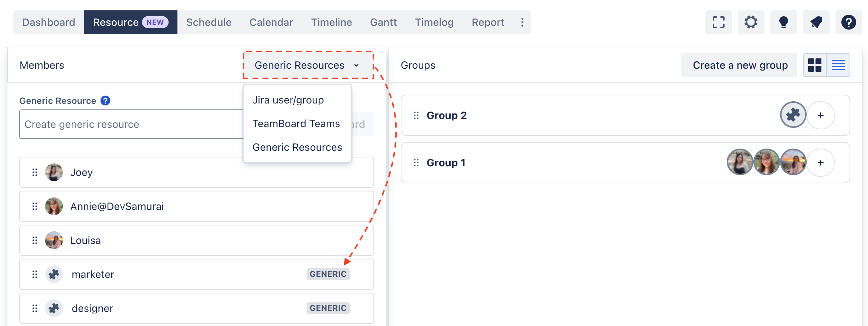Image resolution: width=868 pixels, height=326 pixels.
Task: Click the lightbulb tips icon
Action: [783, 22]
